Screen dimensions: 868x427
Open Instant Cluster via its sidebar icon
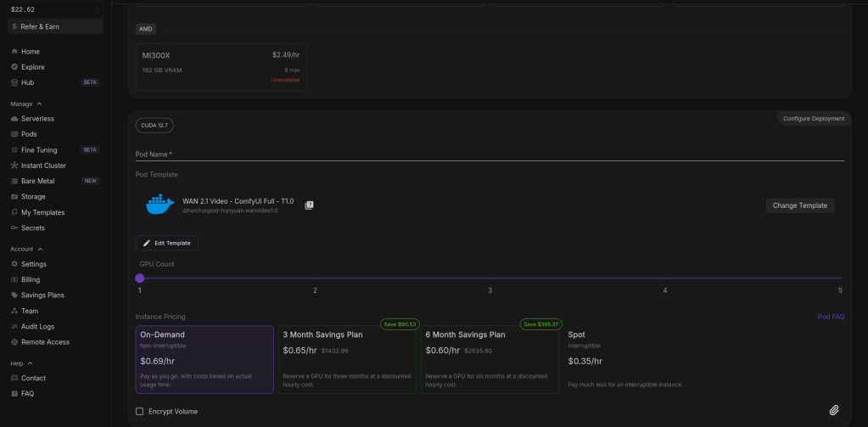tap(14, 166)
